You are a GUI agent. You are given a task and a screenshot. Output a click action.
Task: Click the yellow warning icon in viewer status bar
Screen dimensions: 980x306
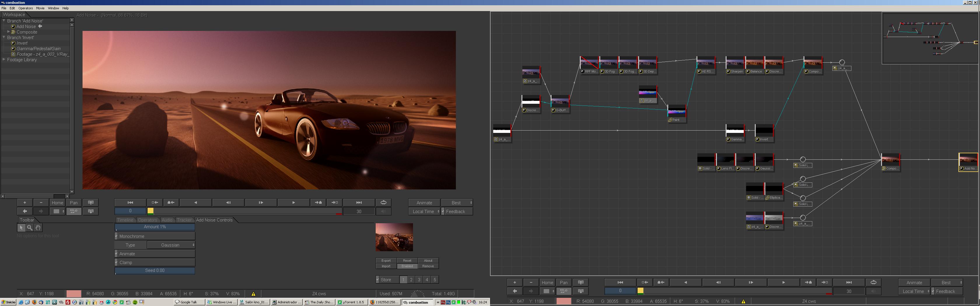(253, 294)
